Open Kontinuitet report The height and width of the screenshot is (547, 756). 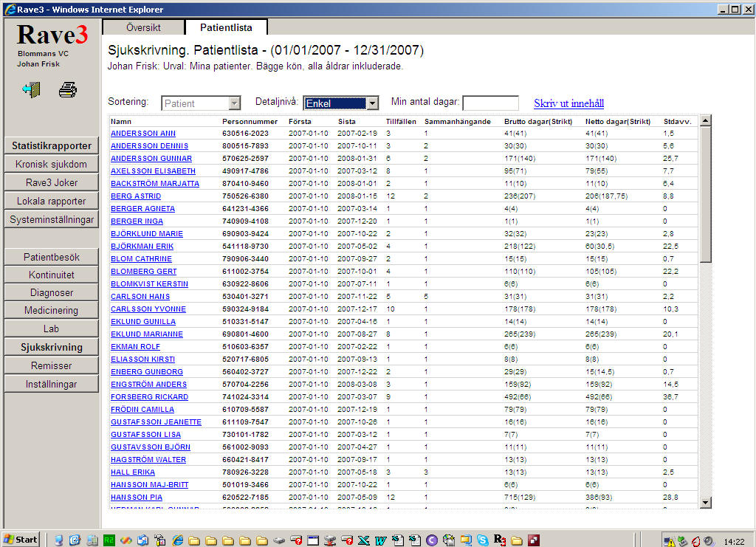[x=52, y=275]
